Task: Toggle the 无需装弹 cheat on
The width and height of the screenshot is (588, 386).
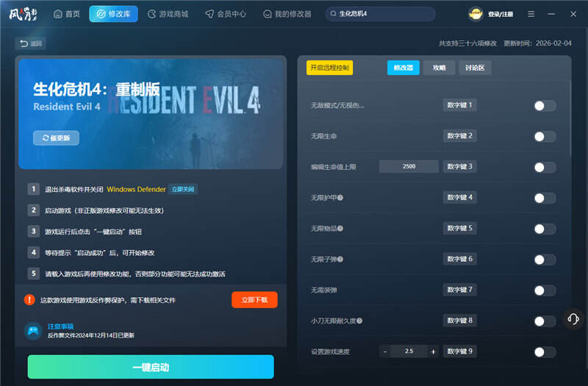Action: click(544, 290)
